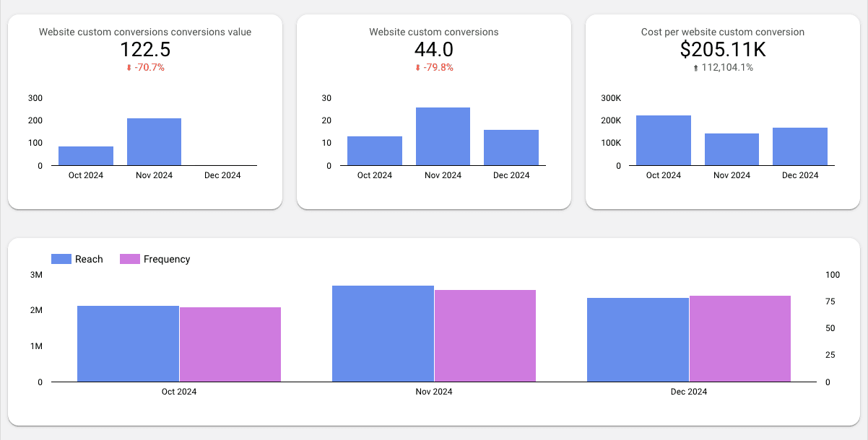
Task: Select Oct 2024 bar in cost per conversion chart
Action: [664, 141]
